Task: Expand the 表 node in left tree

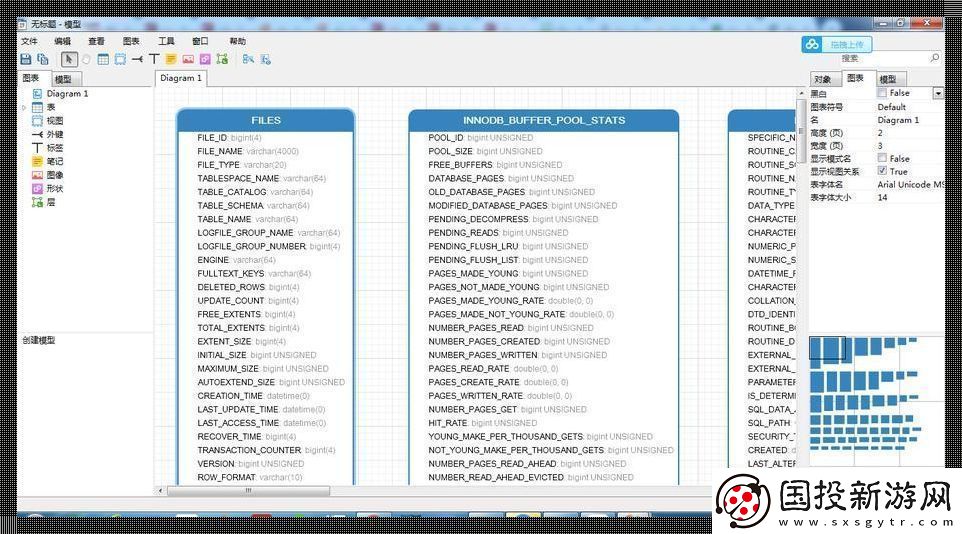Action: pos(24,107)
